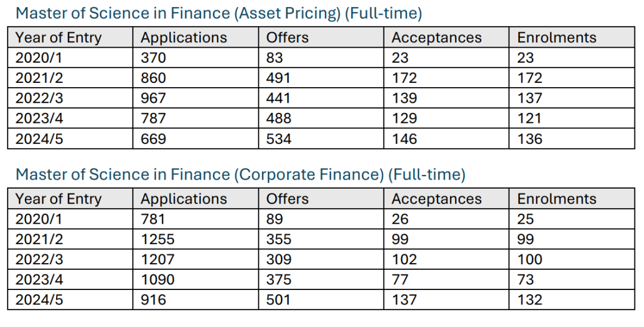Screen dimensions: 644x327
Task: Click the Corporate Finance table heading
Action: tap(240, 175)
